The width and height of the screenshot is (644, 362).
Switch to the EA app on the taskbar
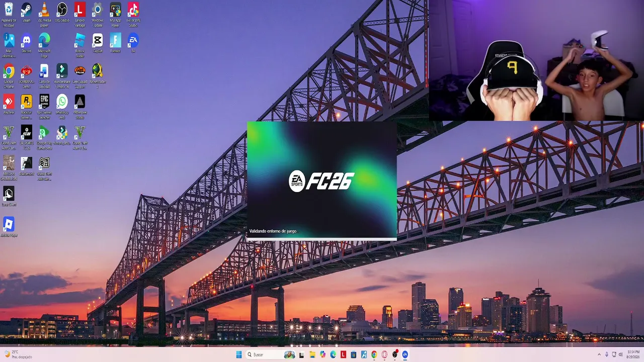(405, 354)
